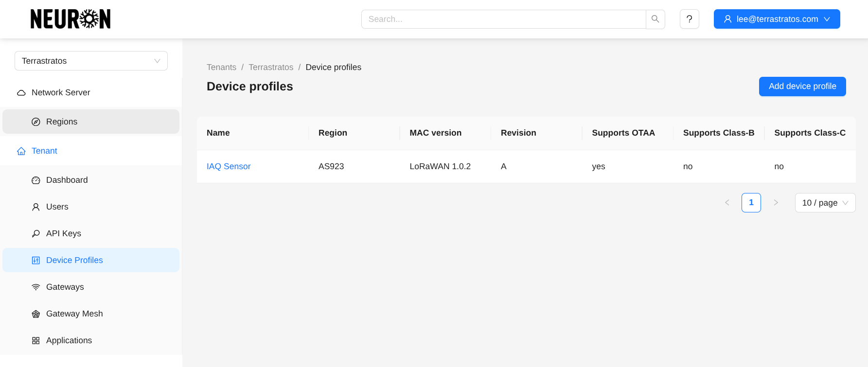
Task: Open the IAQ Sensor device profile link
Action: pos(229,166)
